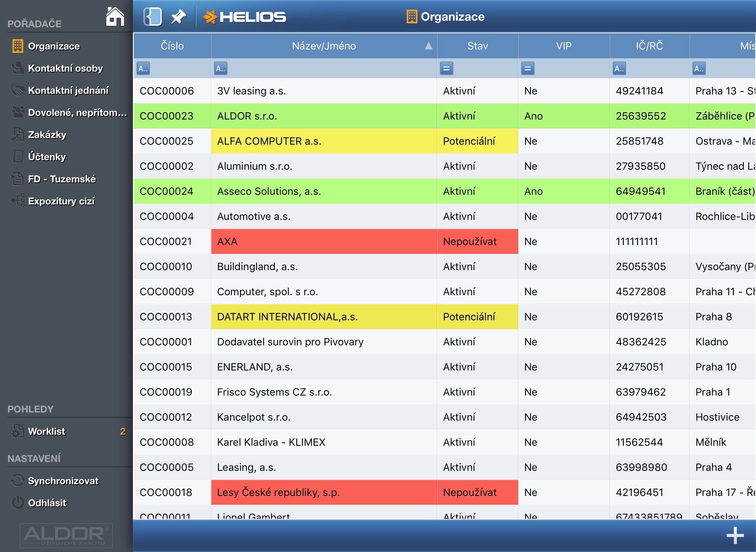This screenshot has height=552, width=756.
Task: Select row 3V leasing a.s.
Action: pyautogui.click(x=444, y=91)
